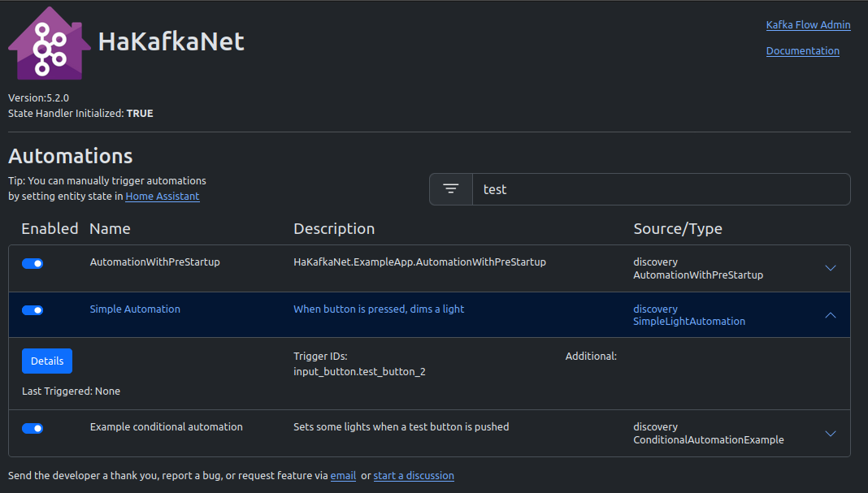Image resolution: width=868 pixels, height=493 pixels.
Task: Focus the filter text field containing test
Action: 661,189
